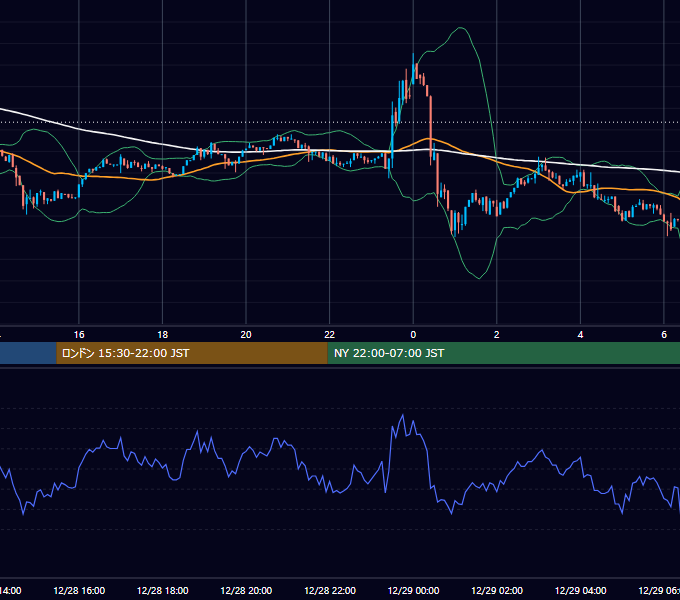Click the oscillator peak near 12/29 00:00
680x600 pixels.
(403, 416)
